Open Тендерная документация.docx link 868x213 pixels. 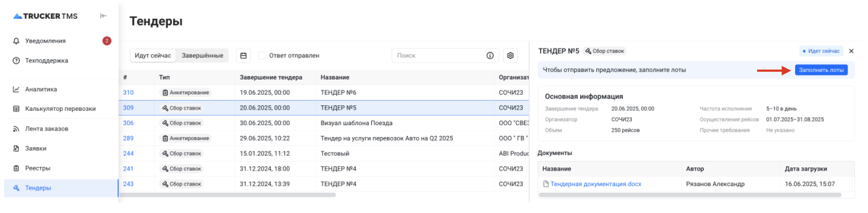click(x=596, y=184)
